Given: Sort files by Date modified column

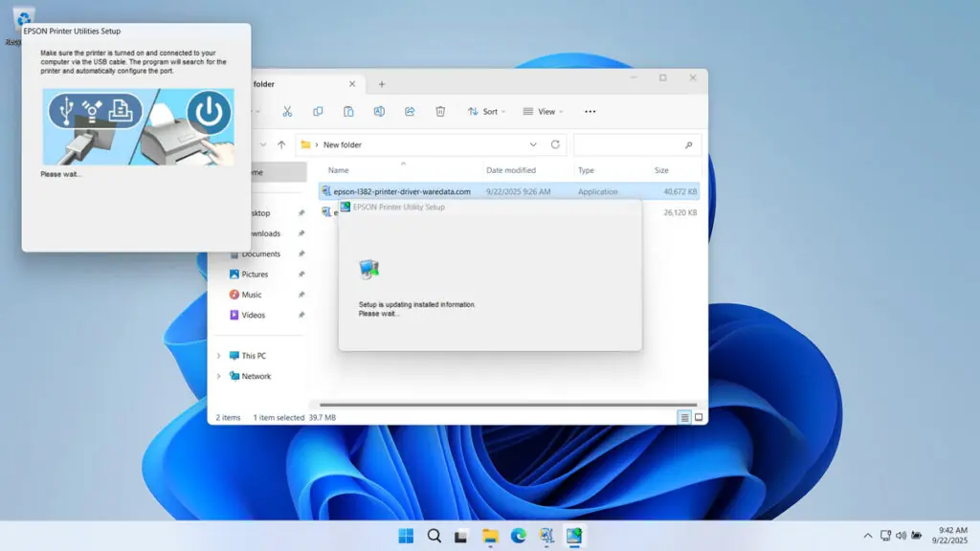Looking at the screenshot, I should [511, 170].
